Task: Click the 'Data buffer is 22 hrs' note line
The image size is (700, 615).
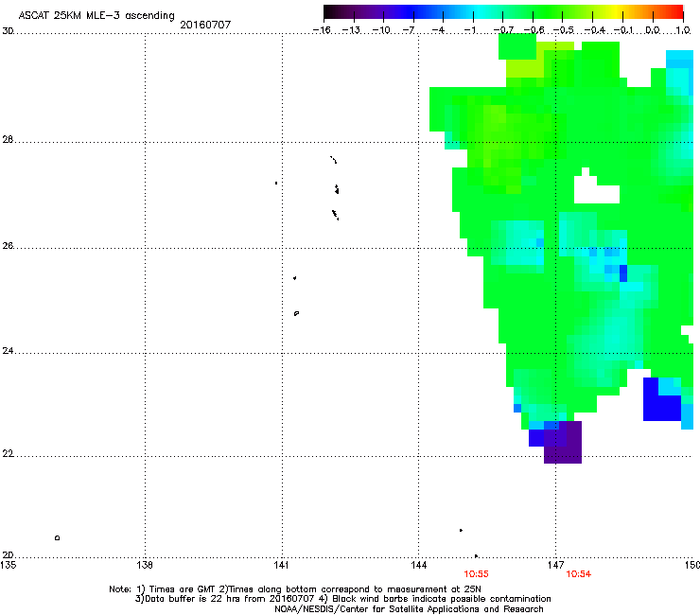Action: click(342, 599)
